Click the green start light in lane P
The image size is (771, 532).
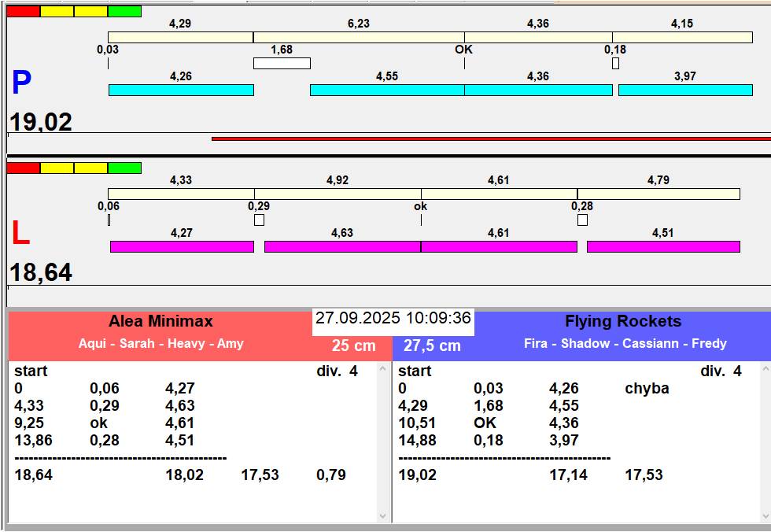[x=124, y=11]
